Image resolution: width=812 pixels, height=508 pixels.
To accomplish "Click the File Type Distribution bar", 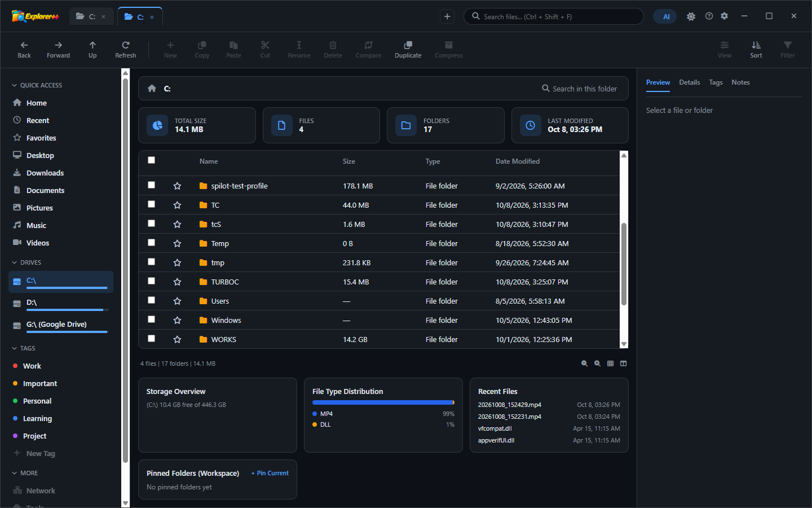I will (x=383, y=402).
